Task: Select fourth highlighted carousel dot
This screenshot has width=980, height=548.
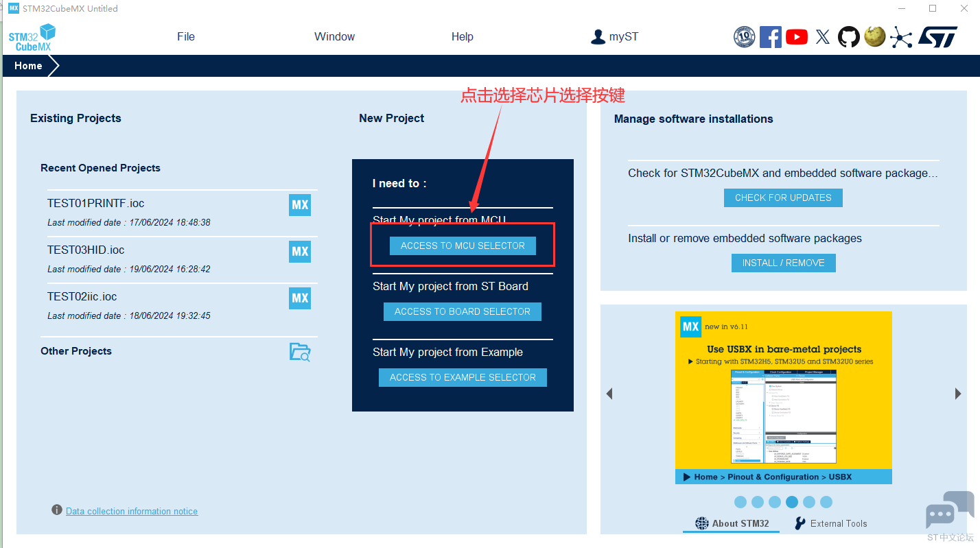Action: tap(792, 502)
